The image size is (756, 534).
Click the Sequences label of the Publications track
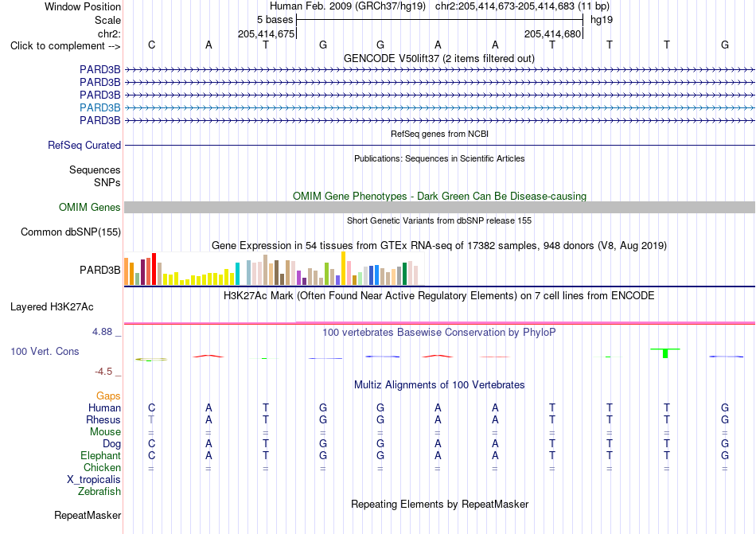coord(95,170)
